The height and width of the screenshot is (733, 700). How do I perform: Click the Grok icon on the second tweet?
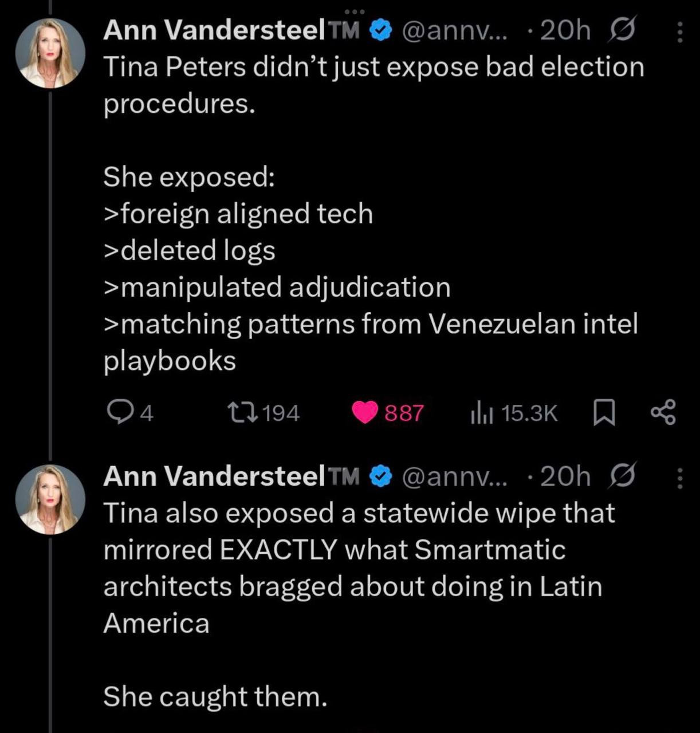[x=622, y=476]
